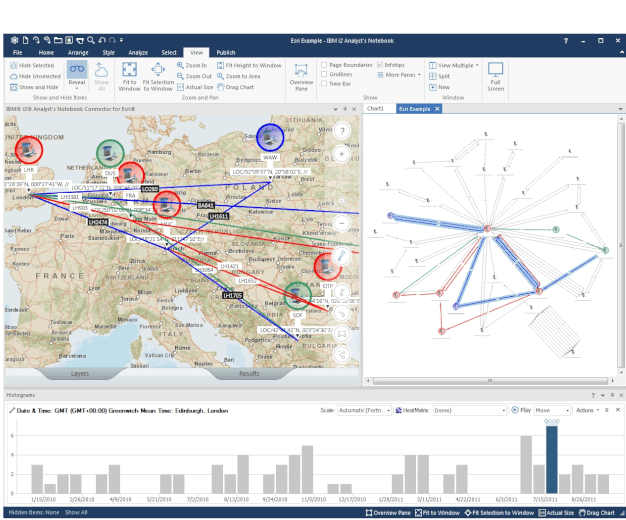Toggle pin on Histograms pane
The height and width of the screenshot is (520, 626).
click(x=612, y=395)
